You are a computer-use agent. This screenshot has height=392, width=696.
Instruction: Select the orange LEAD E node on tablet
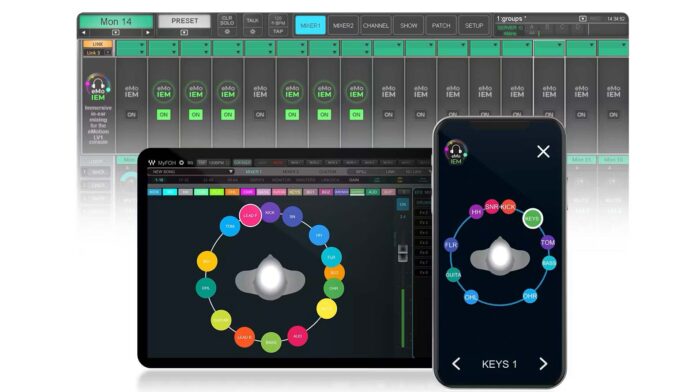(x=244, y=337)
